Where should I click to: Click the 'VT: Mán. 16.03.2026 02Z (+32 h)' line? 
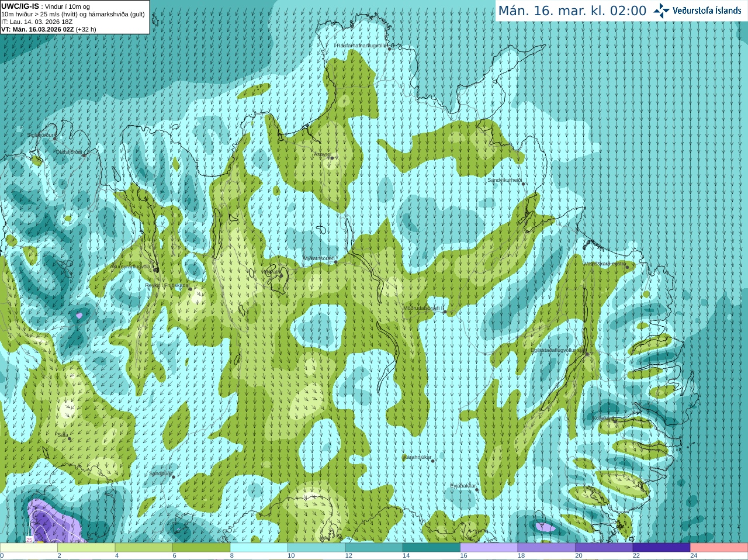click(x=49, y=29)
